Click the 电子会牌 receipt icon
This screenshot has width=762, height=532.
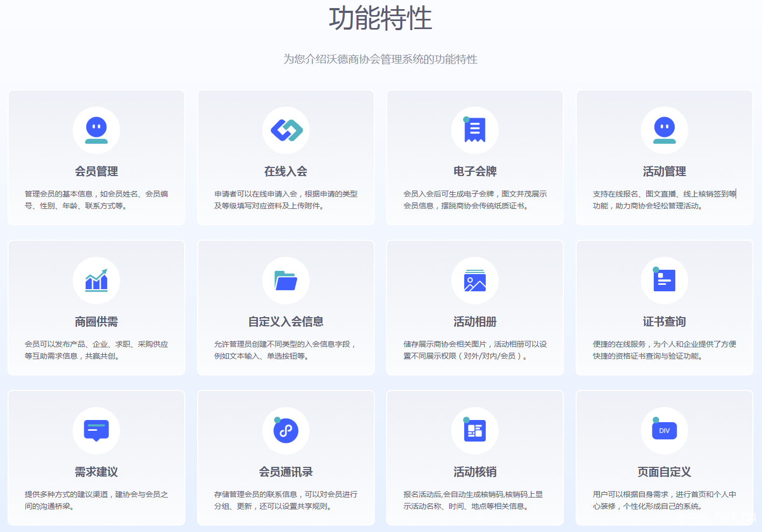tap(474, 130)
